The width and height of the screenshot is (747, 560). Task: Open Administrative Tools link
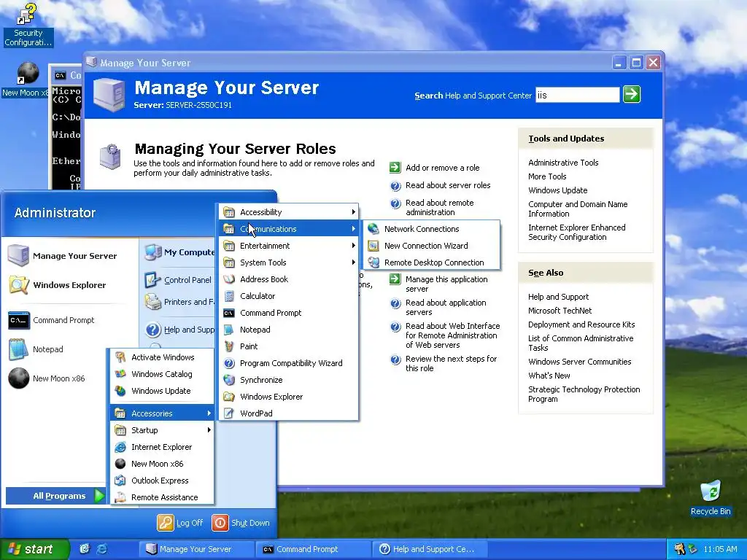coord(563,163)
